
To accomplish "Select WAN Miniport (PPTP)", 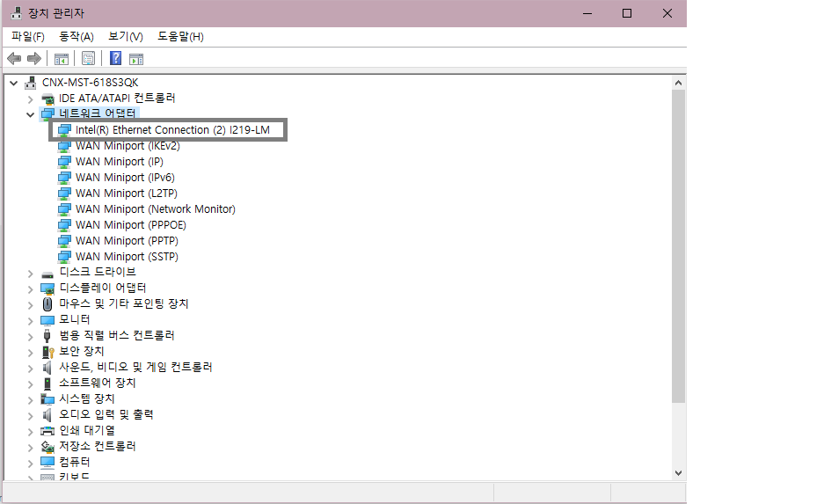I will [x=128, y=240].
